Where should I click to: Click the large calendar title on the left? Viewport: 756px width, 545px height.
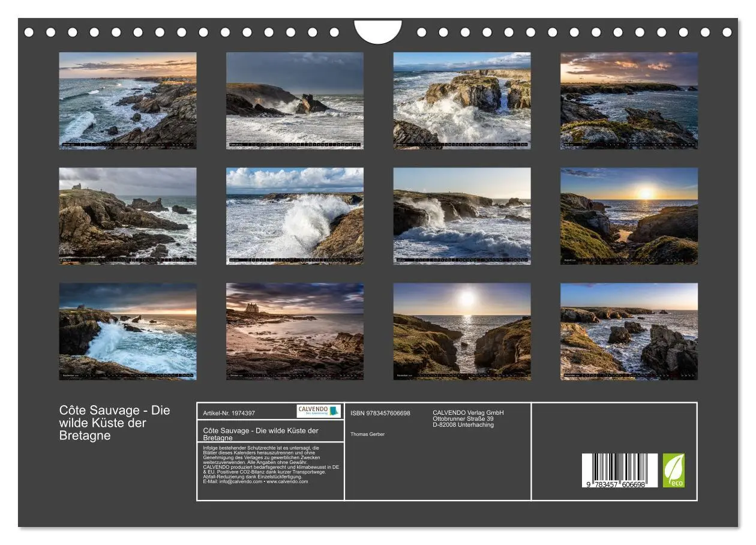pos(115,423)
